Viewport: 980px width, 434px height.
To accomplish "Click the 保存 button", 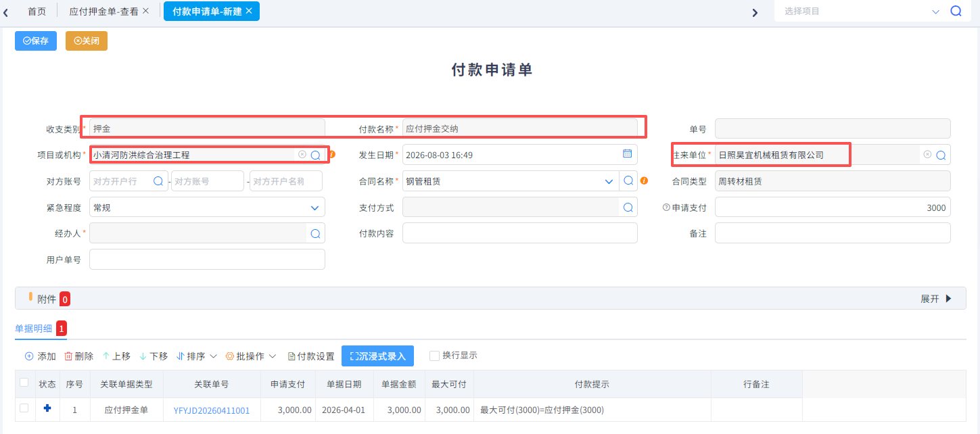I will 36,41.
